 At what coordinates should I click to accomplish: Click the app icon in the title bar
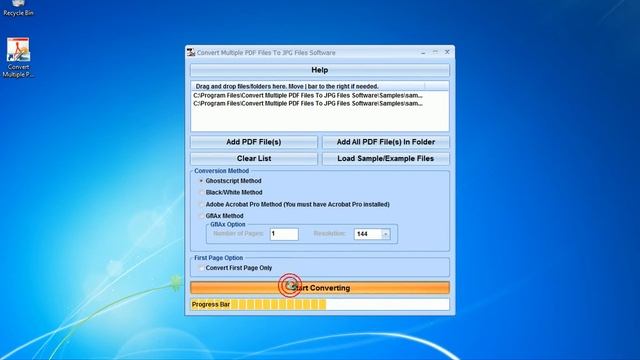point(191,53)
